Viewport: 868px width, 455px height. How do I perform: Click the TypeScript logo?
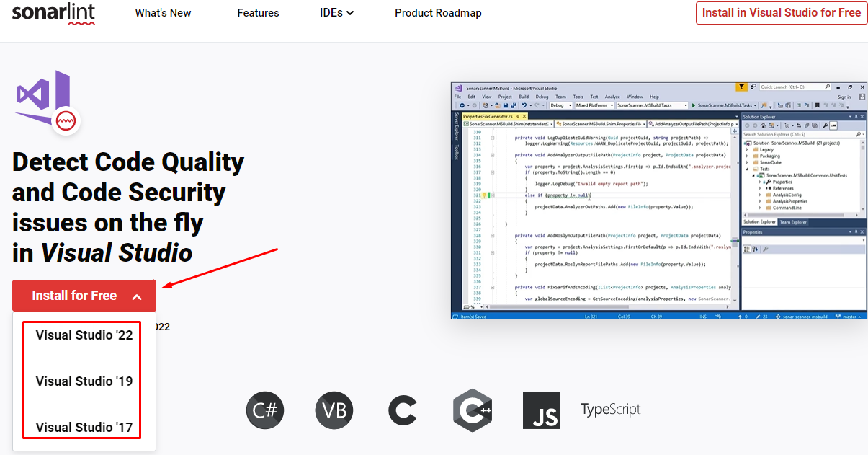tap(611, 410)
